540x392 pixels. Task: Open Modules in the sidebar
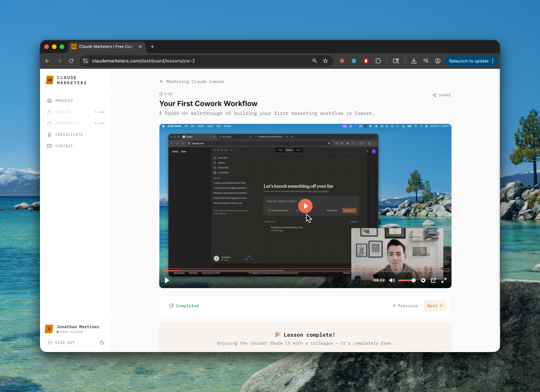64,100
